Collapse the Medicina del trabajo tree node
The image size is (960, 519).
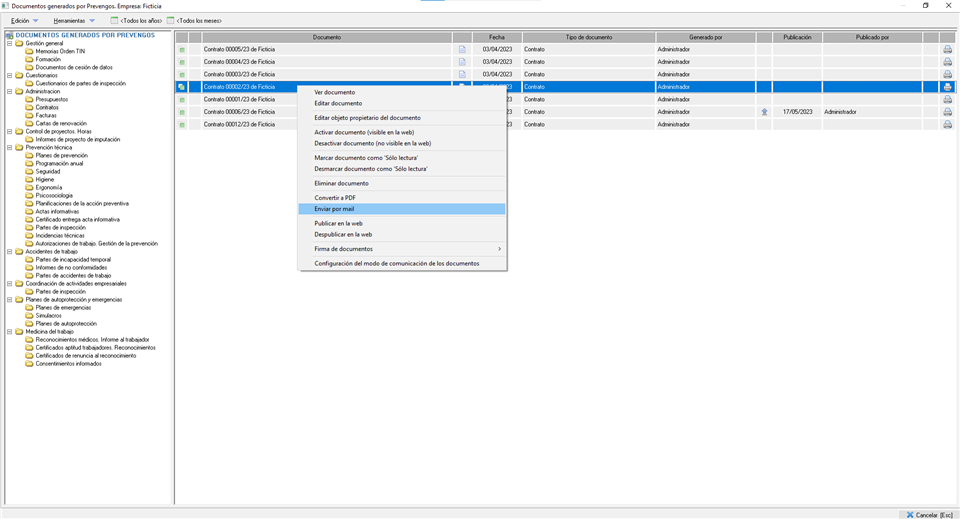[10, 331]
